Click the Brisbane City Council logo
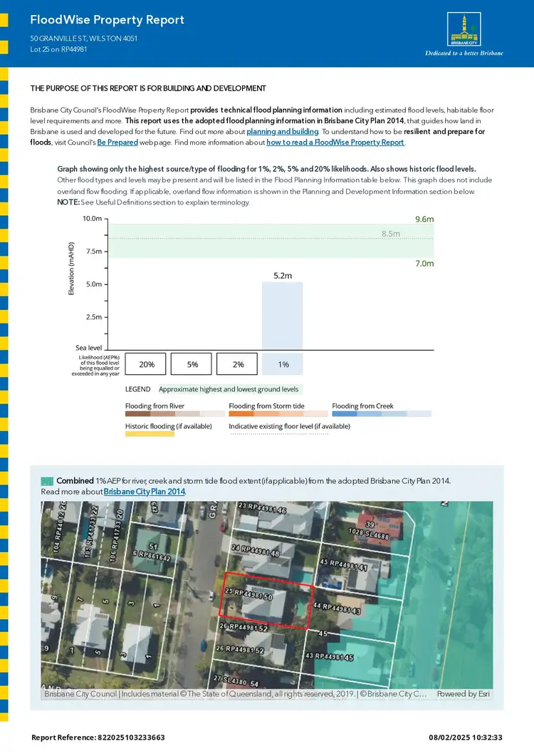 click(464, 31)
